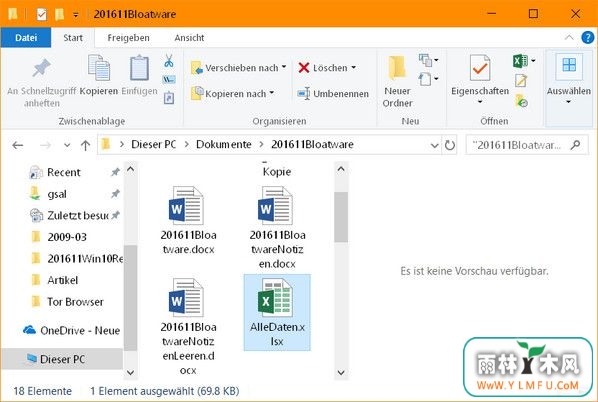Open Recent in navigation pane
The width and height of the screenshot is (598, 402).
[x=64, y=172]
